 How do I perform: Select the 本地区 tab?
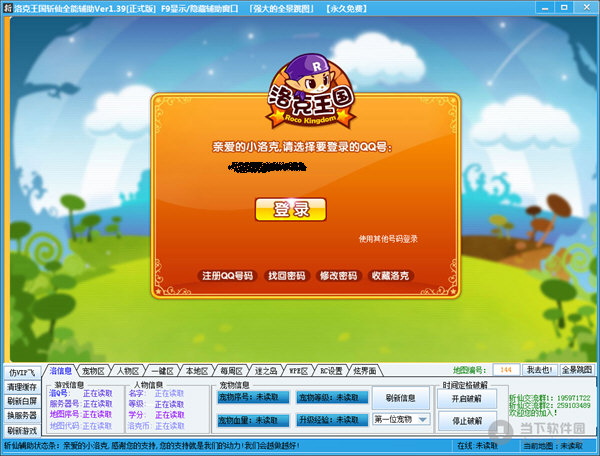[197, 371]
